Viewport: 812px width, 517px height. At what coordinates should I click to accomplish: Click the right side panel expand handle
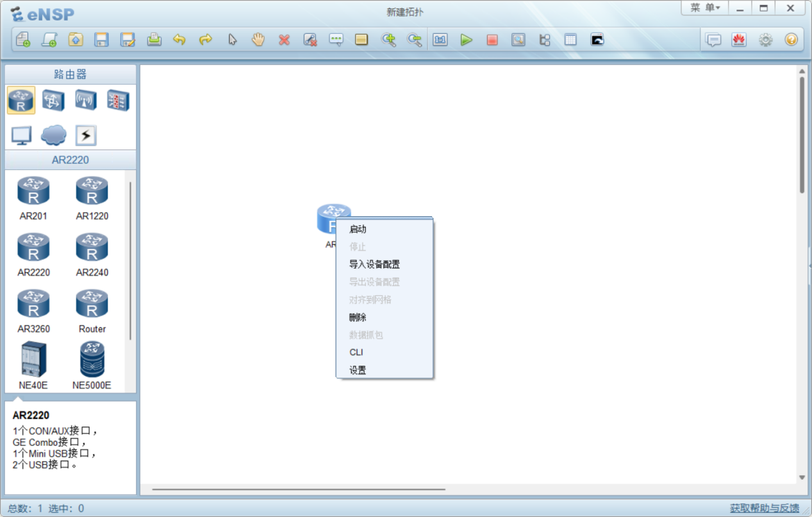(x=809, y=266)
